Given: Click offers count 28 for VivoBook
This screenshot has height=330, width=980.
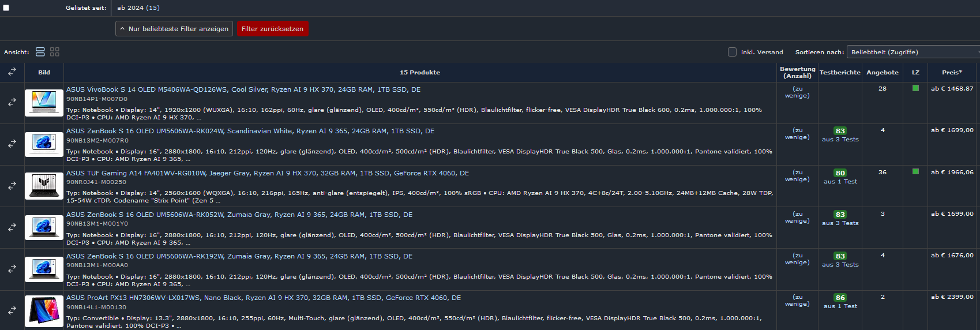Looking at the screenshot, I should click(x=883, y=89).
